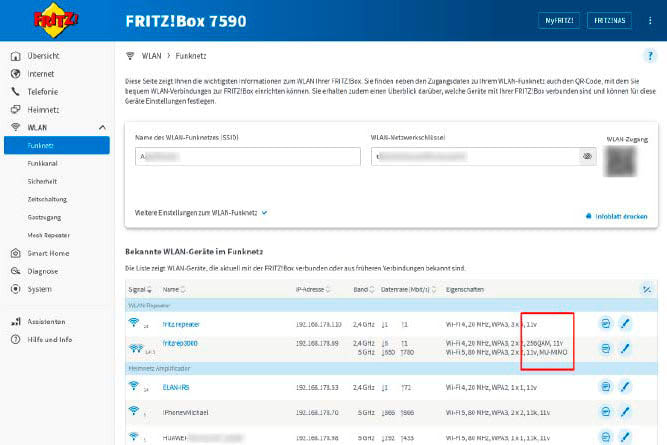
Task: Open the Gastzugang submenu item
Action: [x=44, y=217]
